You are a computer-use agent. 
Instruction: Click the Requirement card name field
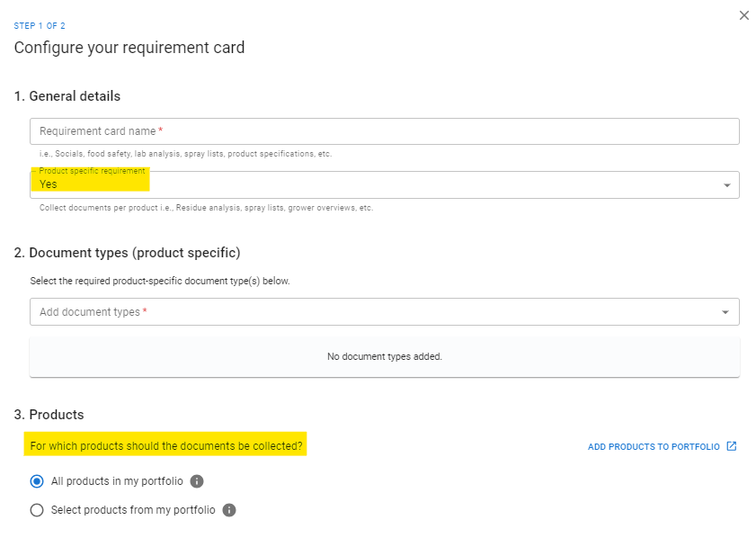(x=384, y=131)
